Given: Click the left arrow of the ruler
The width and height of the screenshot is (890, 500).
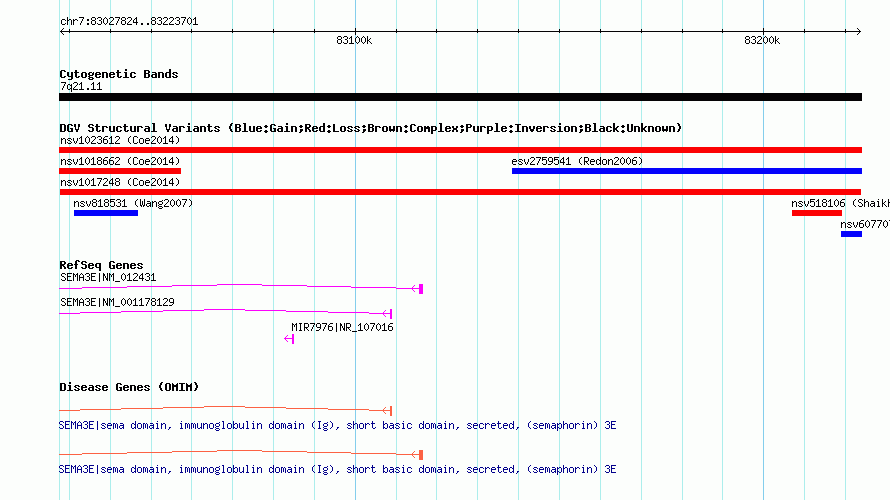Looking at the screenshot, I should coord(63,32).
